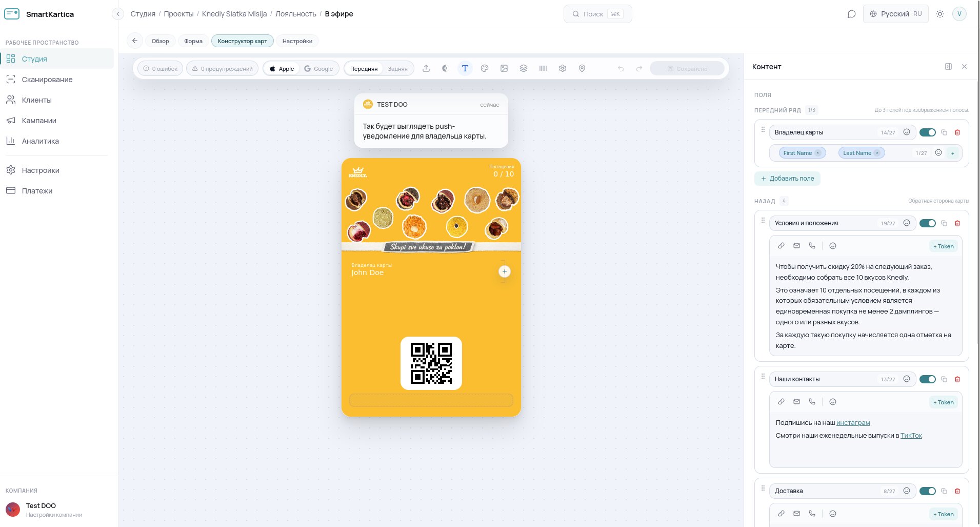Open the Форма tab
The image size is (980, 527).
point(193,41)
